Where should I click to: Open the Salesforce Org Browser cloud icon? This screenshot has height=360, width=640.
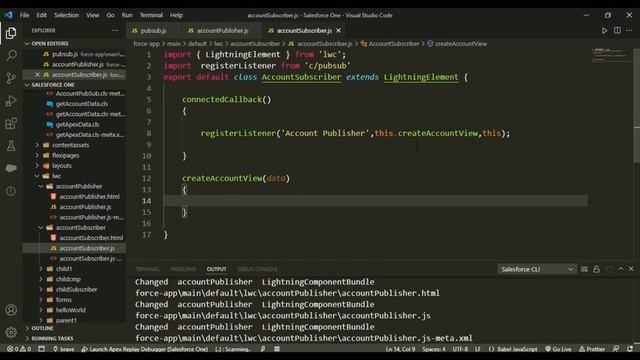click(x=11, y=168)
